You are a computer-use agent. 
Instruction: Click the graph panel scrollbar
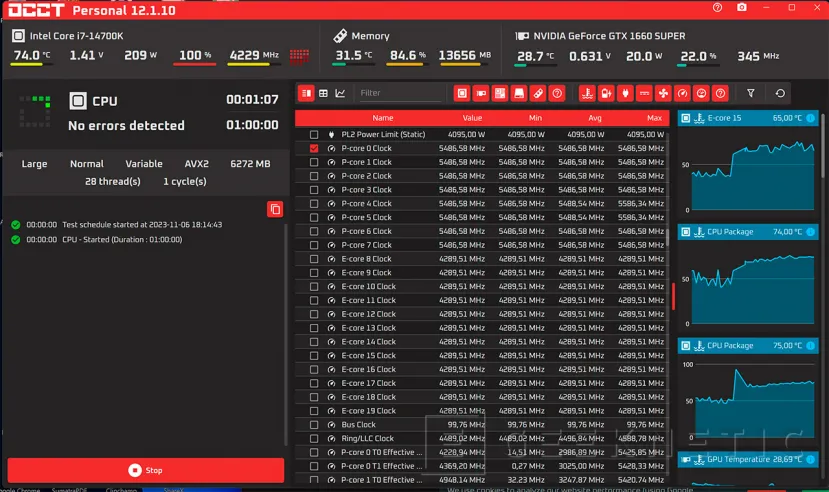822,145
